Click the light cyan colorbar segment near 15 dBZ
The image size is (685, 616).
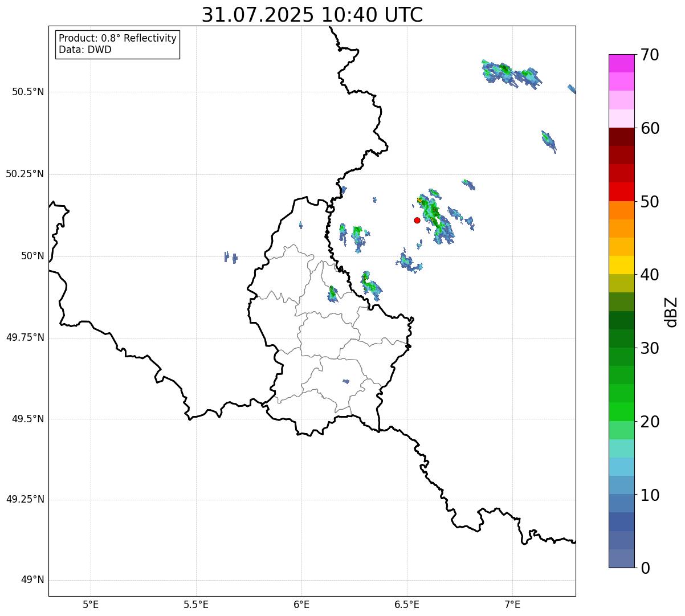(621, 448)
